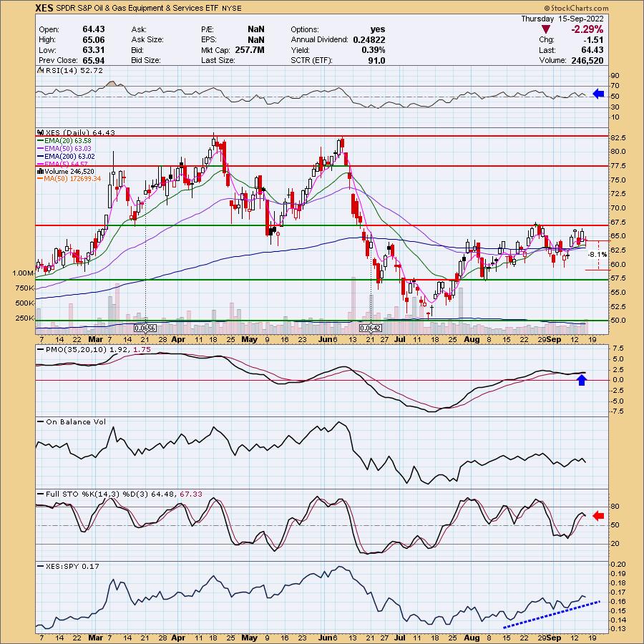Screen dimensions: 644x644
Task: Select the -2.29% percent change value
Action: (587, 29)
